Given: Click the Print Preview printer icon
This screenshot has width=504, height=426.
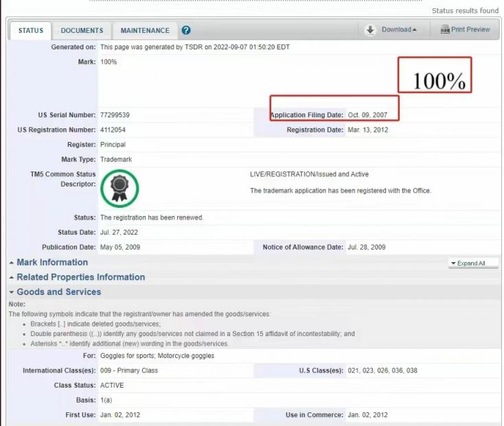Looking at the screenshot, I should [x=444, y=29].
